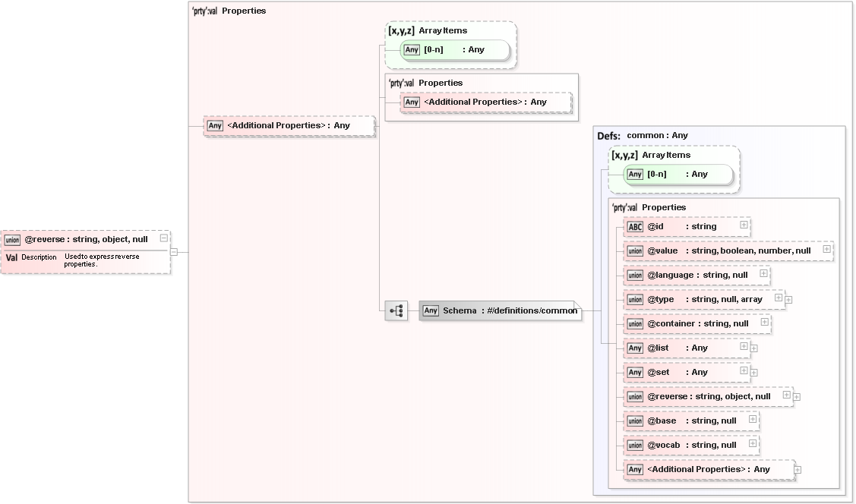
Task: Click the union icon beside @language
Action: point(634,275)
